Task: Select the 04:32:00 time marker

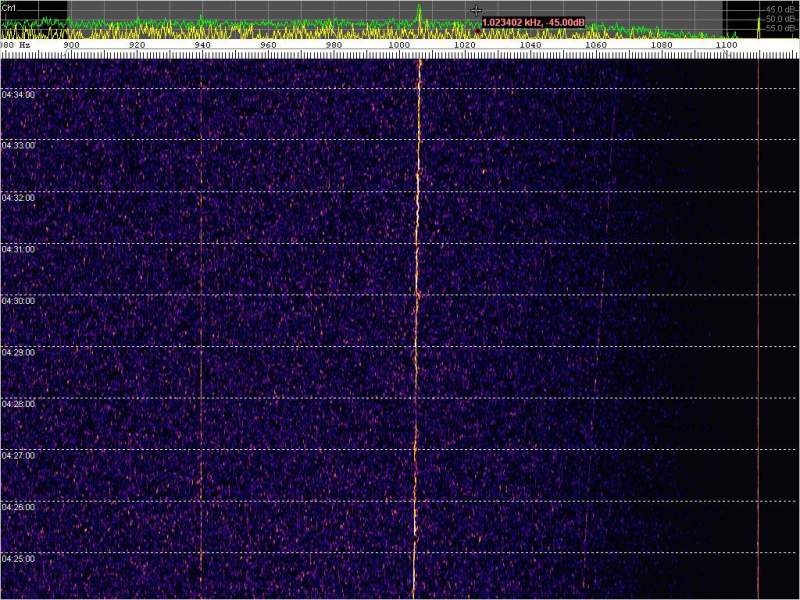Action: click(x=18, y=198)
